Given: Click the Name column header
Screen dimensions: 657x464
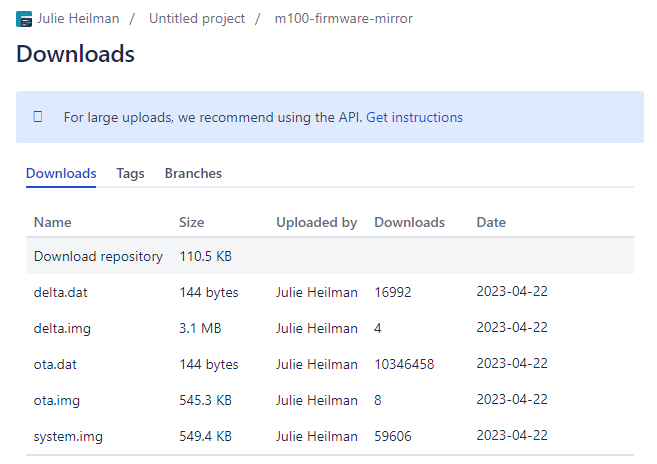Looking at the screenshot, I should tap(53, 222).
